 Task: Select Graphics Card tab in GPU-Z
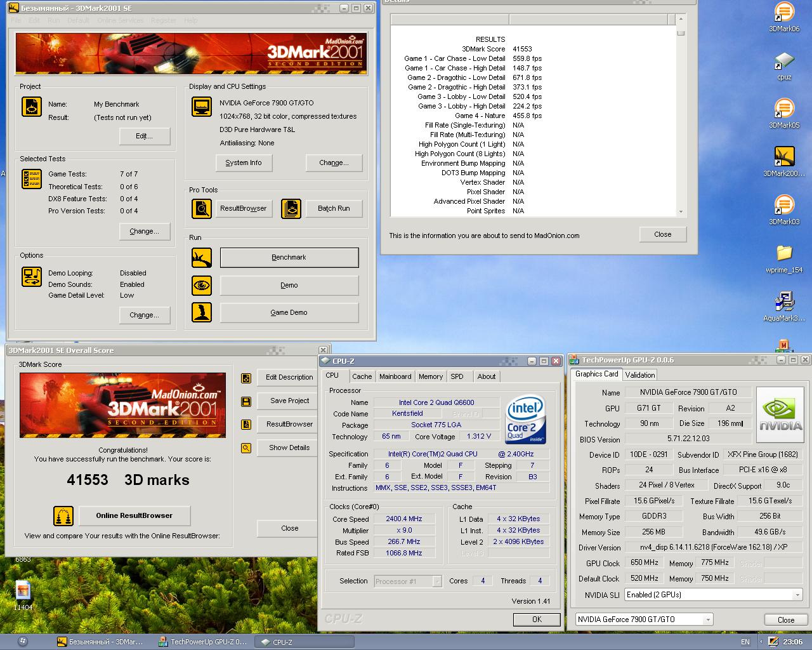[x=596, y=374]
